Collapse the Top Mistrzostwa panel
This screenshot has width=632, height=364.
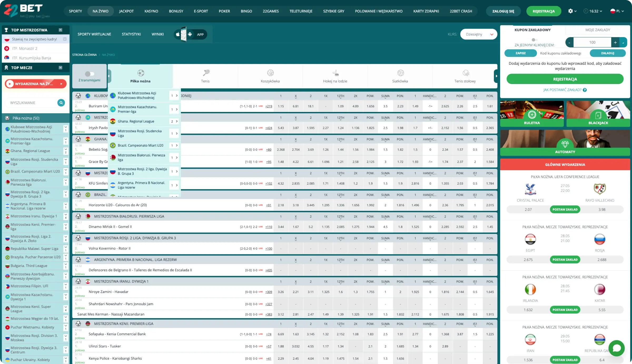tap(61, 30)
